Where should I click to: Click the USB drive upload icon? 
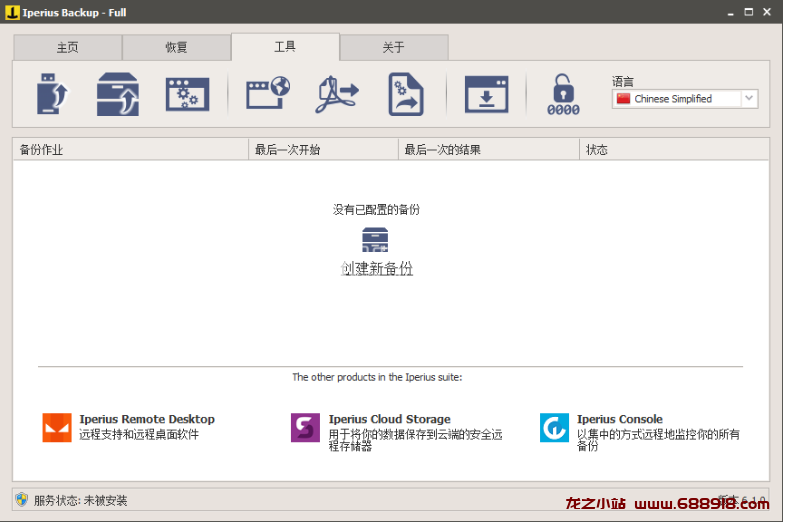pyautogui.click(x=53, y=94)
